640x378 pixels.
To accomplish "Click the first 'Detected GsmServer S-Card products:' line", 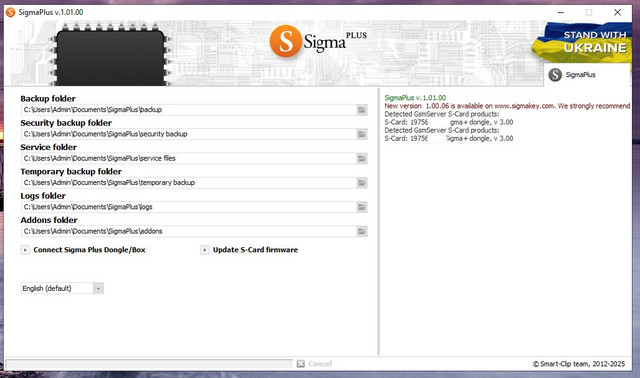I will pyautogui.click(x=442, y=114).
